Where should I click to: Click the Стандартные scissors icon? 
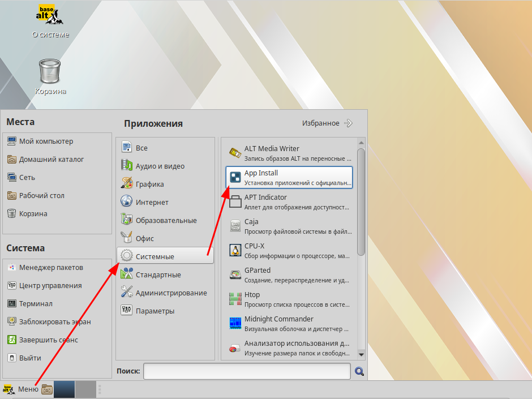click(127, 274)
